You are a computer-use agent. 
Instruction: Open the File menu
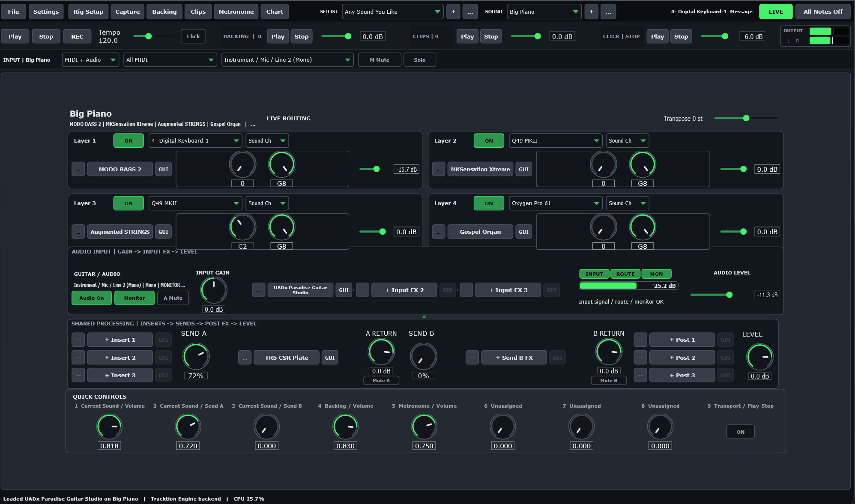click(13, 12)
